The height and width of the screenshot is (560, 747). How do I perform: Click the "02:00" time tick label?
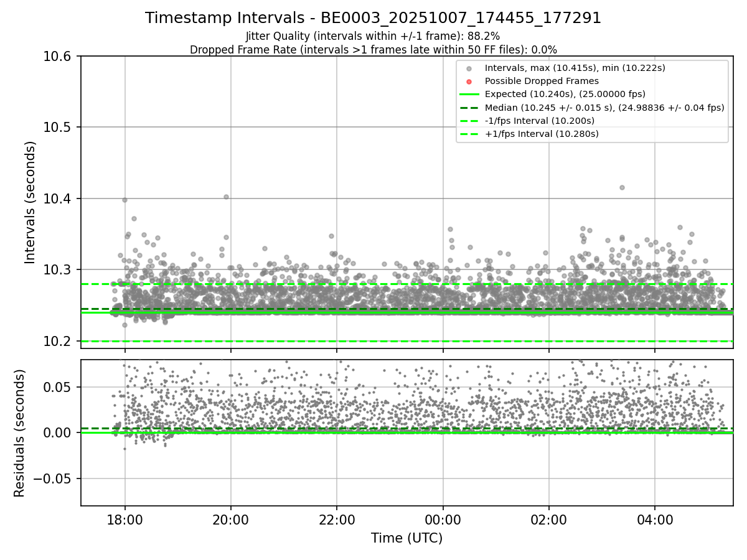click(x=549, y=519)
